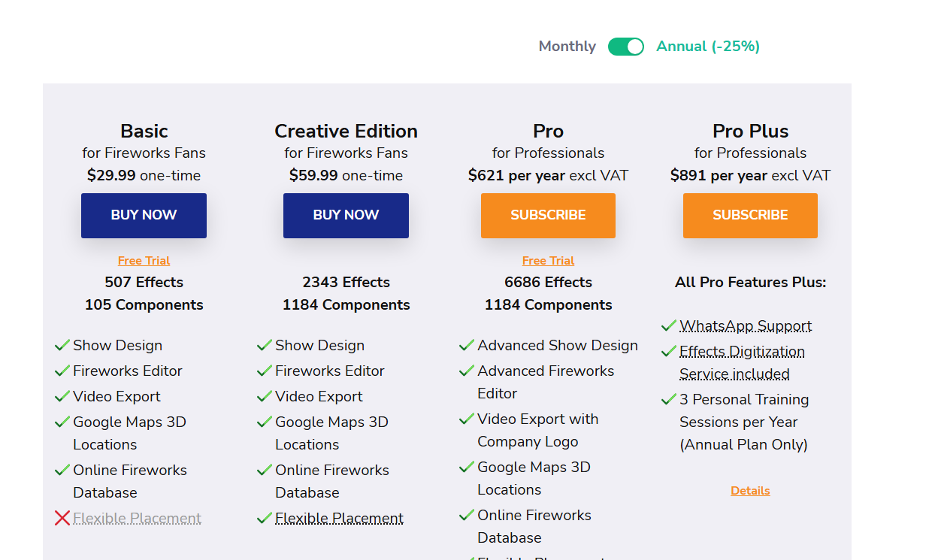Open the Basic plan Free Trial link

click(x=144, y=261)
